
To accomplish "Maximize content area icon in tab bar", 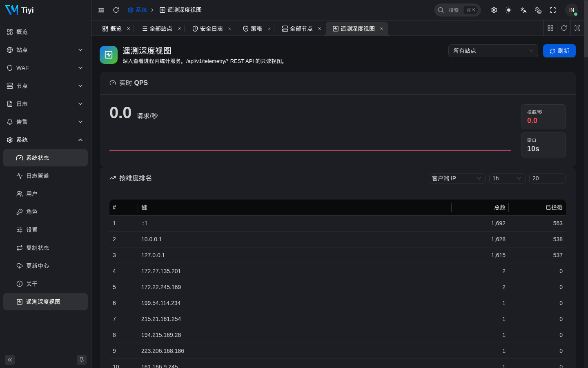I will (577, 28).
